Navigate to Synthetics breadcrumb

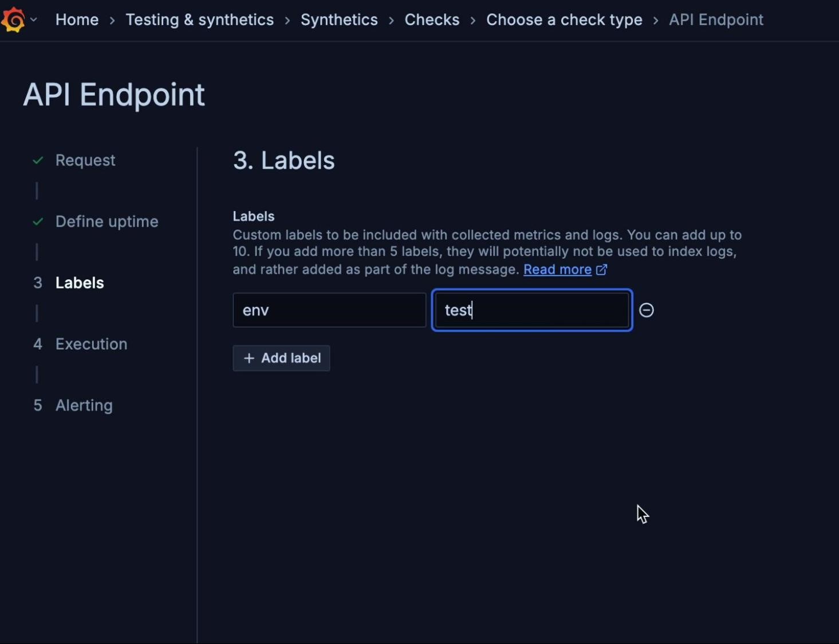[x=339, y=19]
